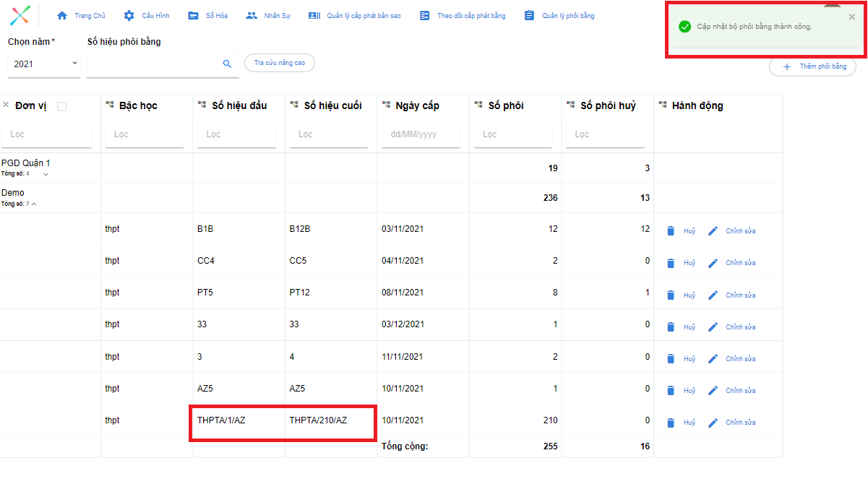Click trash icon for THPTA/1/AZ row
The width and height of the screenshot is (868, 484).
click(x=671, y=423)
